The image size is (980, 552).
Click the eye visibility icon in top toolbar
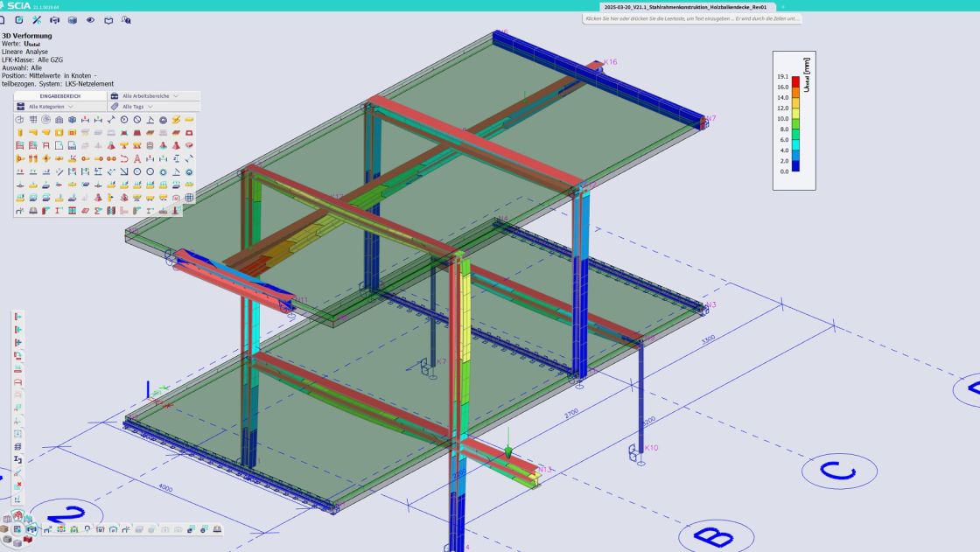coord(90,19)
